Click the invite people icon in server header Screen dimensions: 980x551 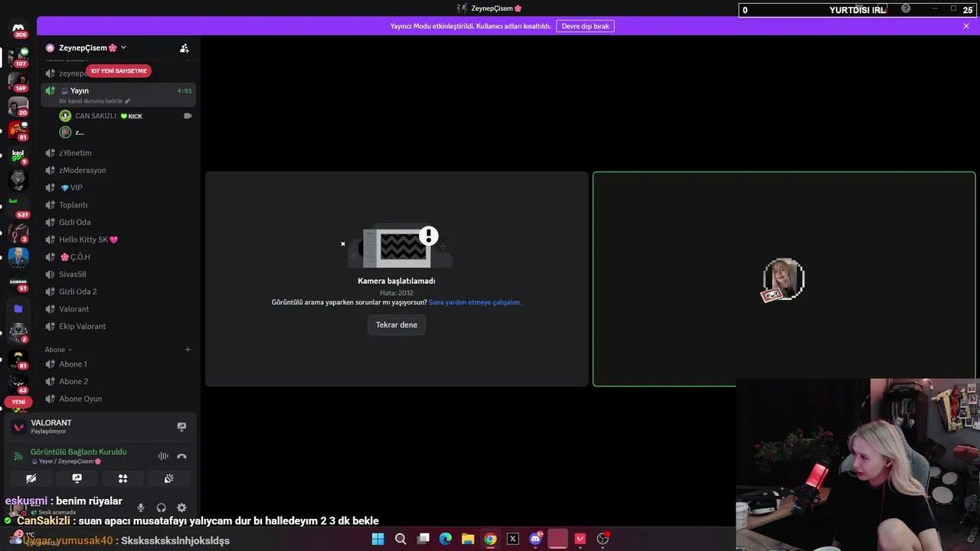point(185,47)
